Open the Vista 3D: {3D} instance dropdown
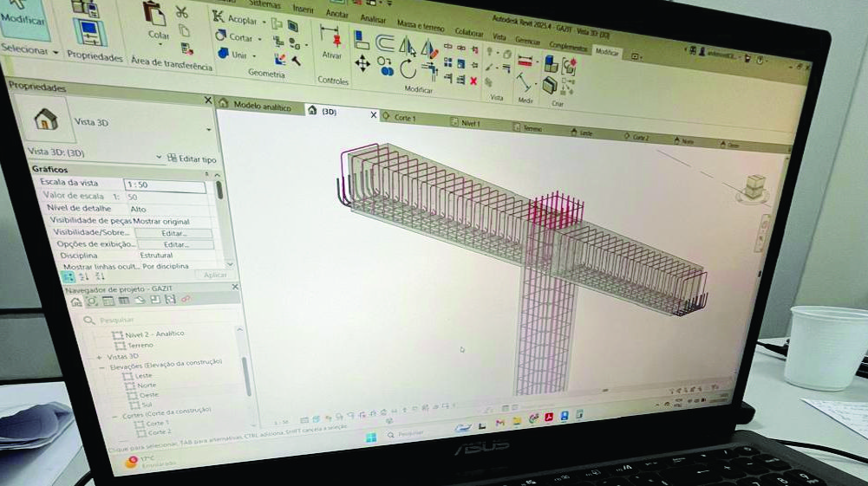 [x=159, y=157]
